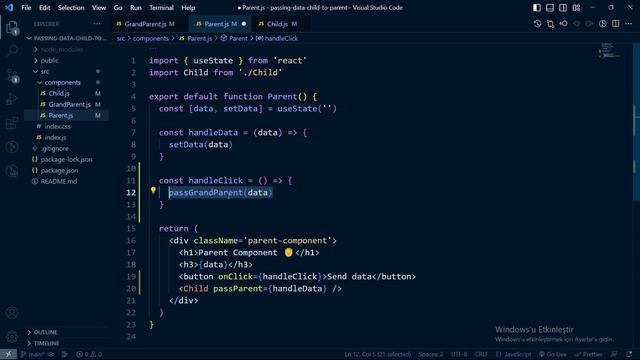Click UTF-8 encoding in status bar
The height and width of the screenshot is (360, 640).
point(459,354)
